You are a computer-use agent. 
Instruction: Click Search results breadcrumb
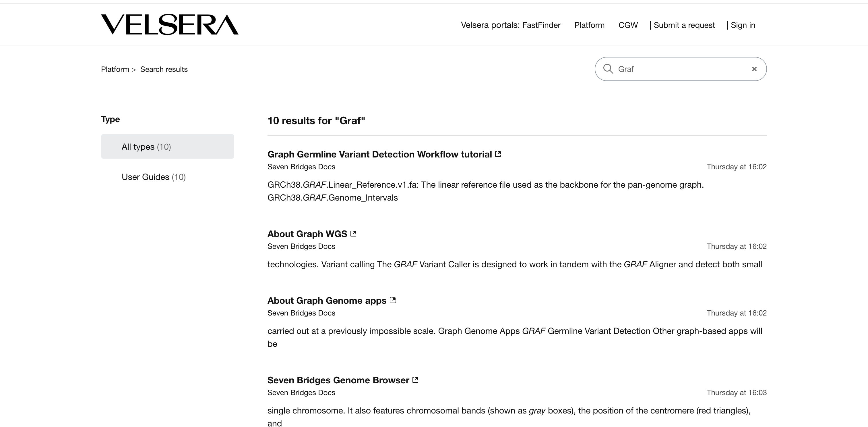pos(164,69)
